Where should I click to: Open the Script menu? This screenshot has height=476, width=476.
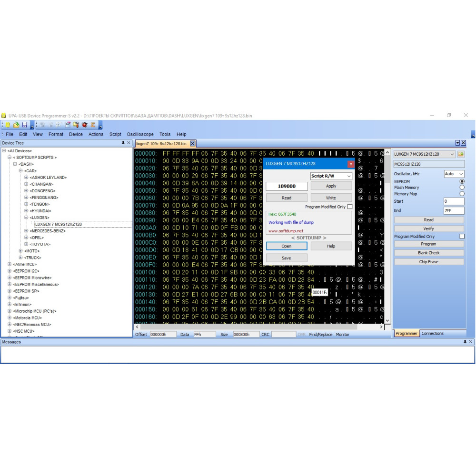pyautogui.click(x=115, y=134)
